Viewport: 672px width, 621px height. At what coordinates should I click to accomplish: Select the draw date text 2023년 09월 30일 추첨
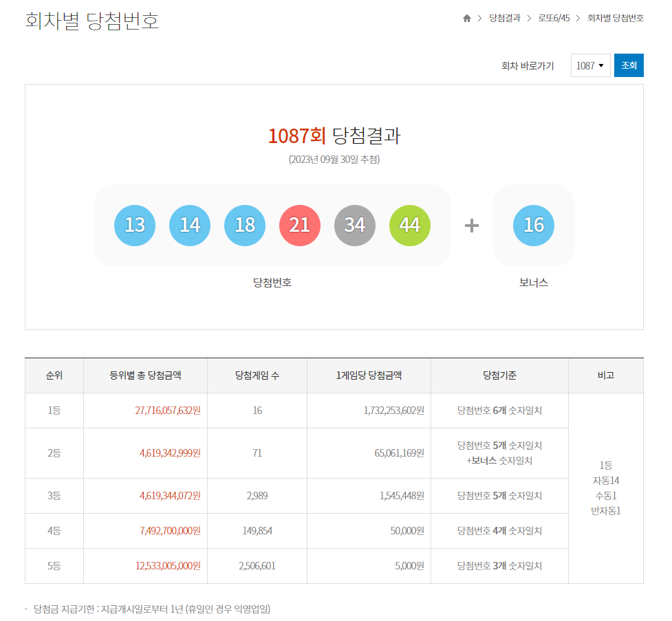click(x=334, y=160)
